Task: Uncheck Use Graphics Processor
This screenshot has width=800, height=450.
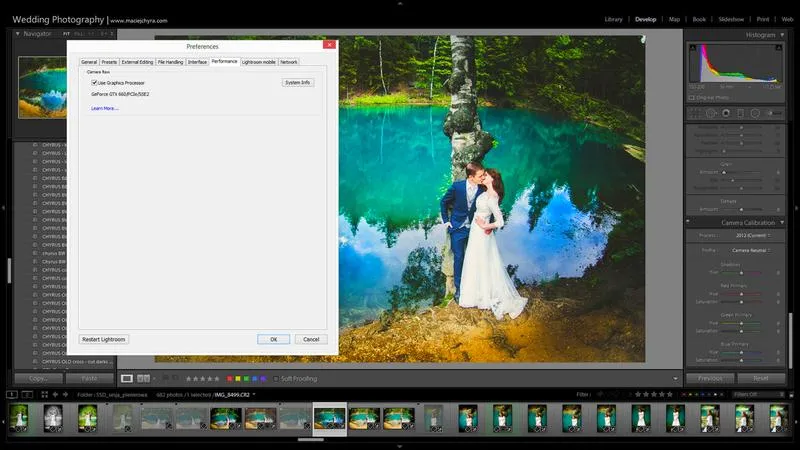Action: 94,82
